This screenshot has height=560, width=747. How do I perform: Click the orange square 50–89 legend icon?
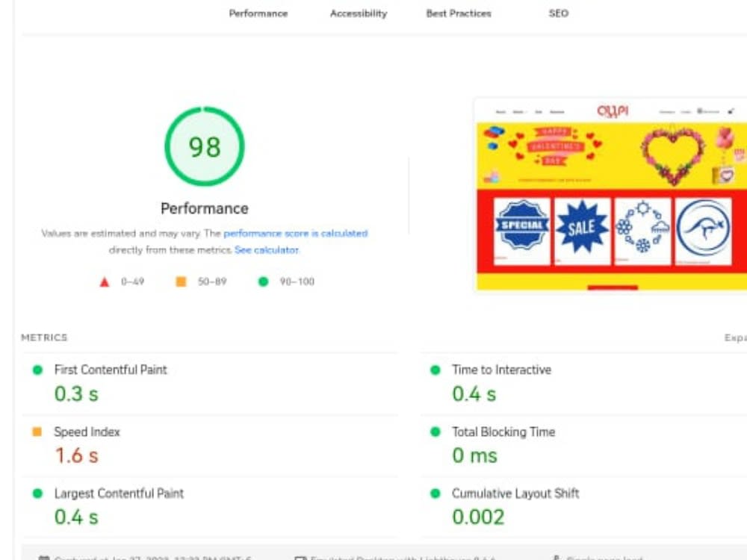(x=181, y=281)
